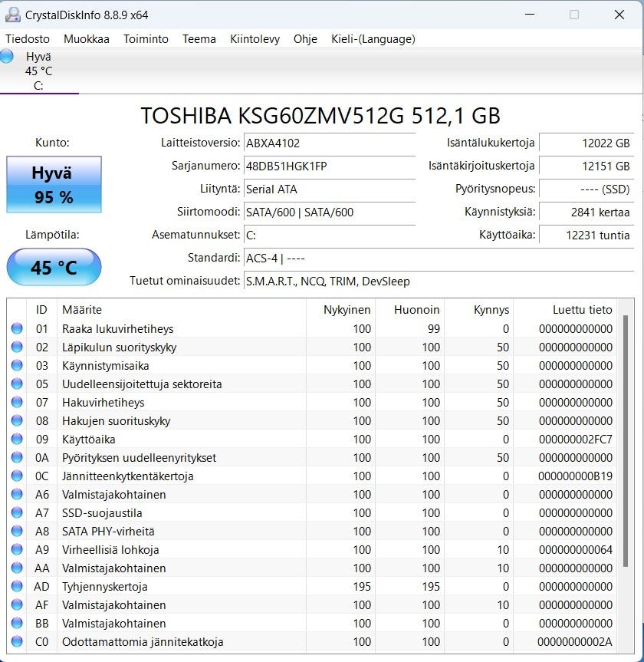Click status orb for Virheellisiä lohkoja row
Screen dimensions: 644x662
click(17, 550)
